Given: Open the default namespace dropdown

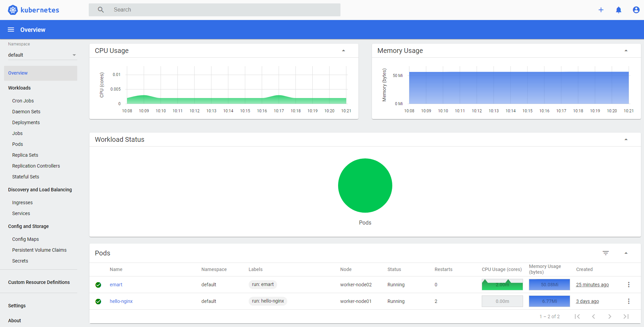Looking at the screenshot, I should pos(43,55).
